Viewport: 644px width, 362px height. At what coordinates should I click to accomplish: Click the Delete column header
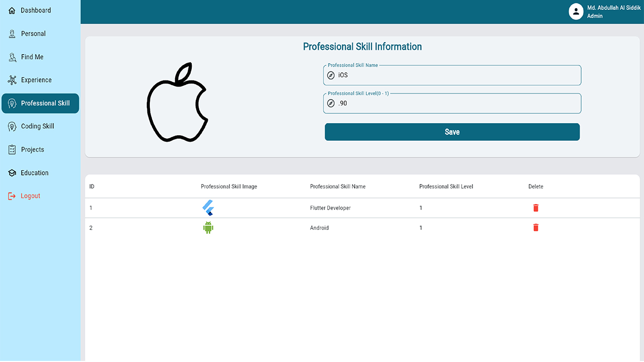click(x=536, y=187)
